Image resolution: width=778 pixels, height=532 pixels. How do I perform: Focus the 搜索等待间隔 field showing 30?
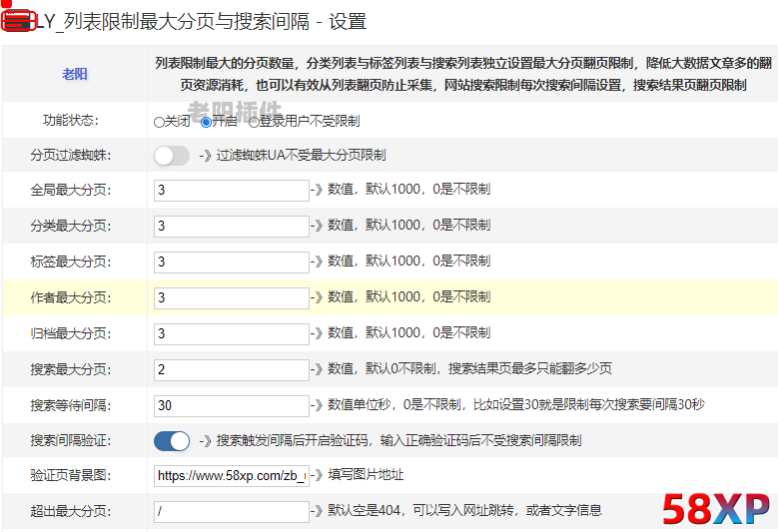[232, 405]
